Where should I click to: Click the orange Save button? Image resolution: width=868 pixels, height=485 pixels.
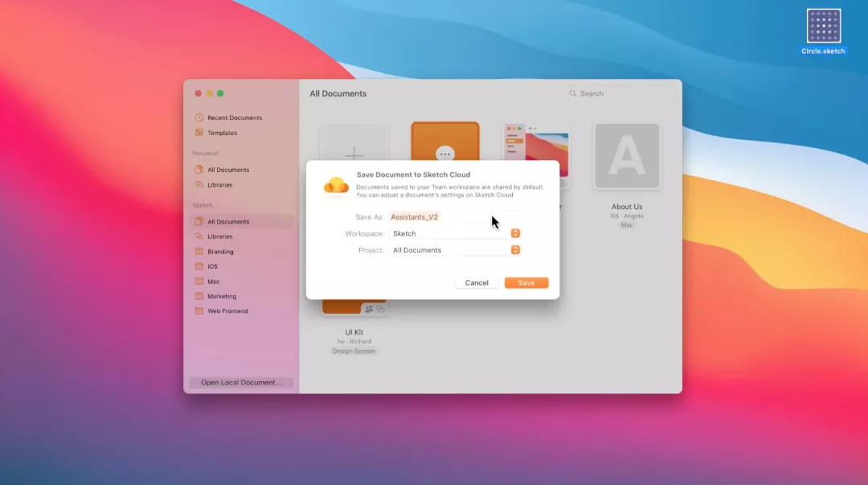526,283
